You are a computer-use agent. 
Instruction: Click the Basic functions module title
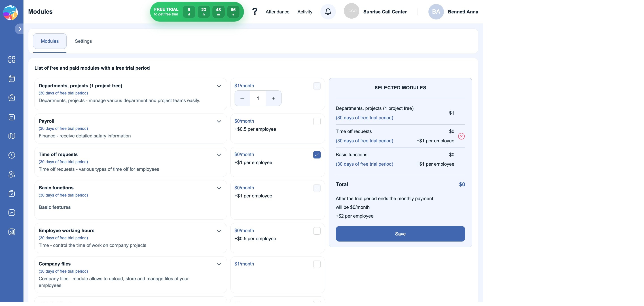point(56,188)
